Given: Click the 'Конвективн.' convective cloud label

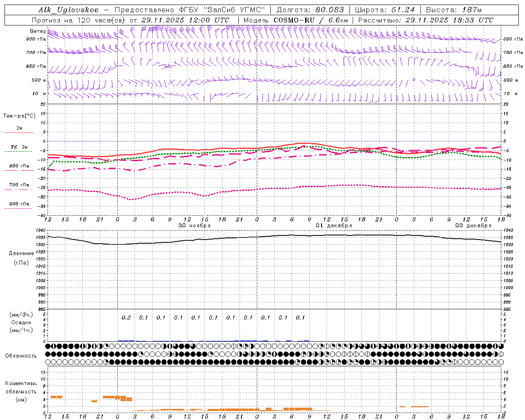Looking at the screenshot, I should tap(21, 383).
